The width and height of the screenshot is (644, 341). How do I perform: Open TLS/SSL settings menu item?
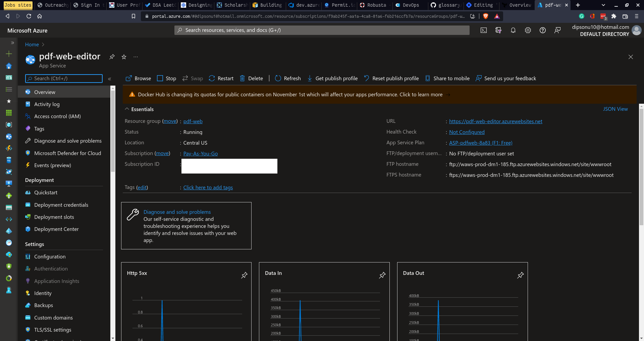pyautogui.click(x=64, y=330)
